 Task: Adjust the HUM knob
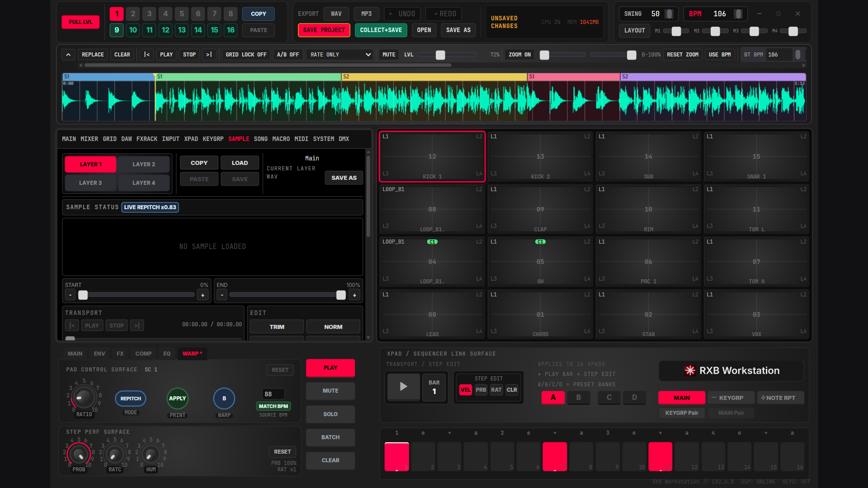pos(151,454)
